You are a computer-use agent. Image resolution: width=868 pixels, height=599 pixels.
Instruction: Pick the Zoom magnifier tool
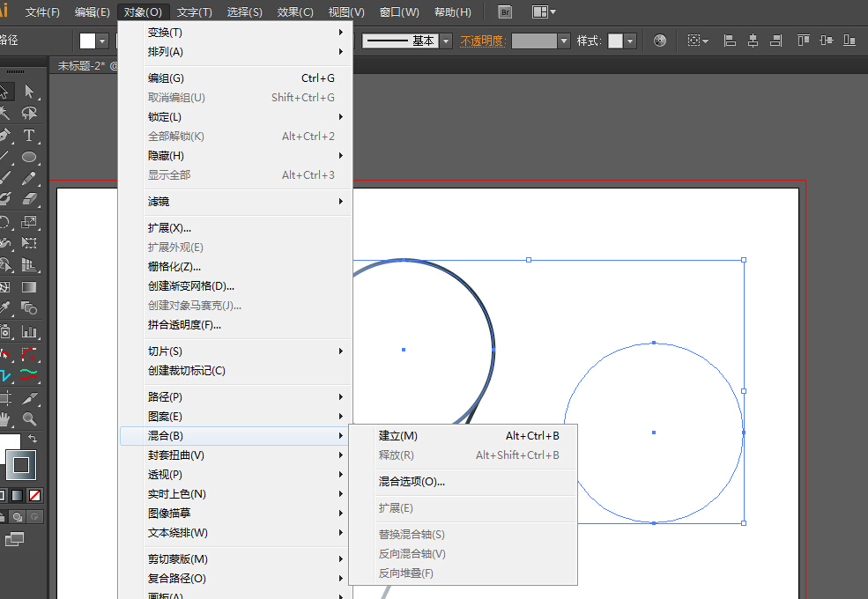[x=29, y=419]
